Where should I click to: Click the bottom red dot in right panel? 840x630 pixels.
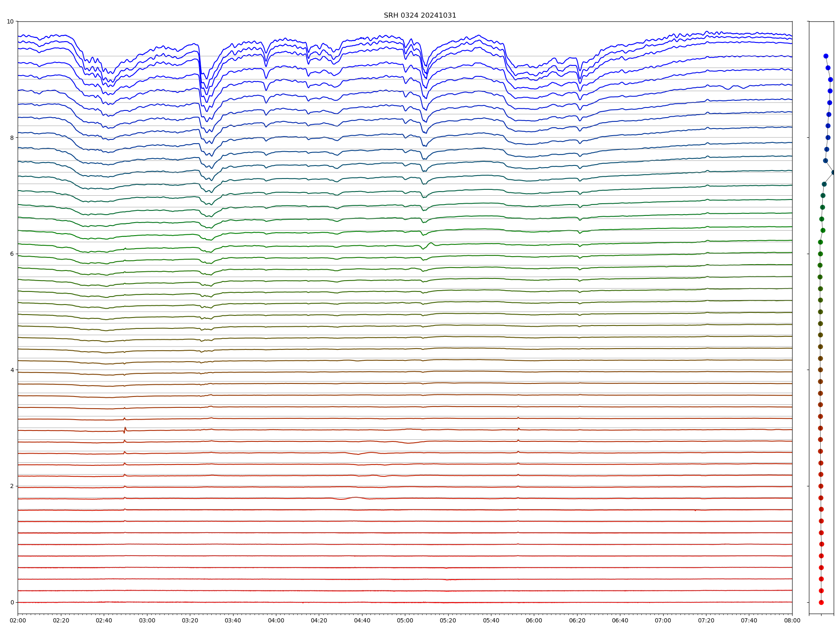click(x=821, y=602)
